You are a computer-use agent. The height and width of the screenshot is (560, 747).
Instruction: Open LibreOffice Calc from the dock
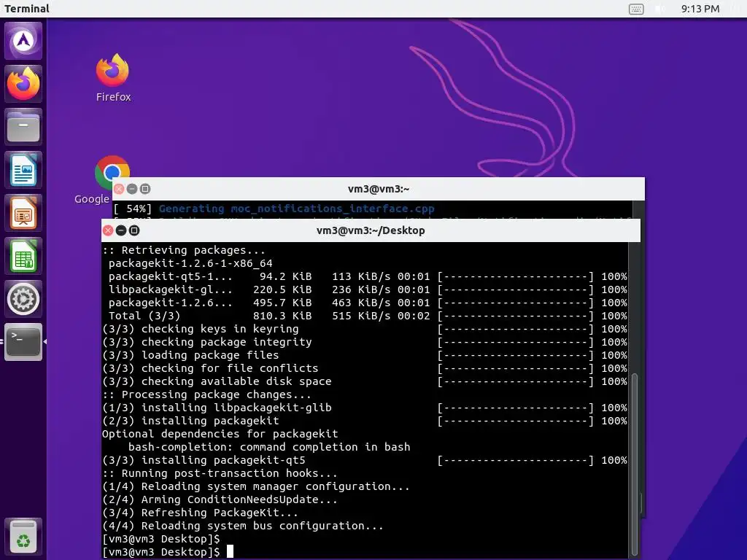click(x=23, y=256)
